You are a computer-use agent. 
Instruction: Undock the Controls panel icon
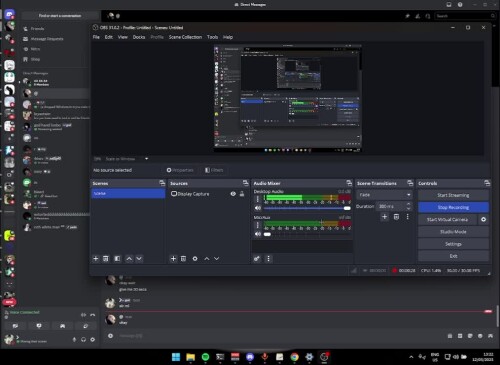click(487, 183)
